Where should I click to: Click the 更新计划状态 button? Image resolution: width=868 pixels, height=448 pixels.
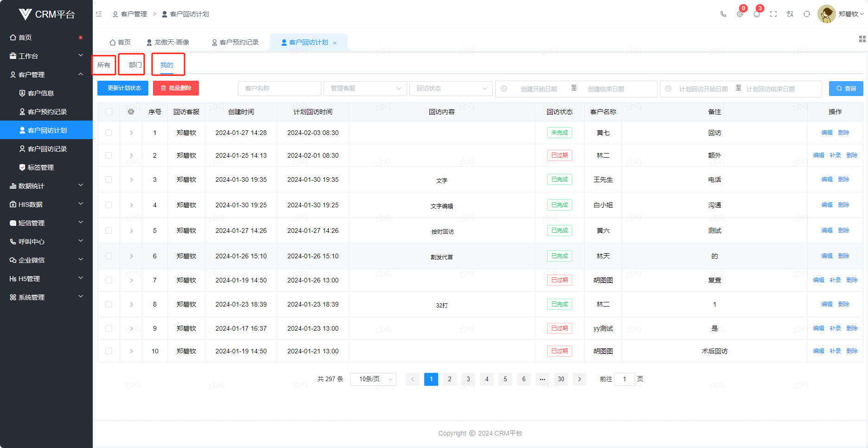tap(123, 88)
